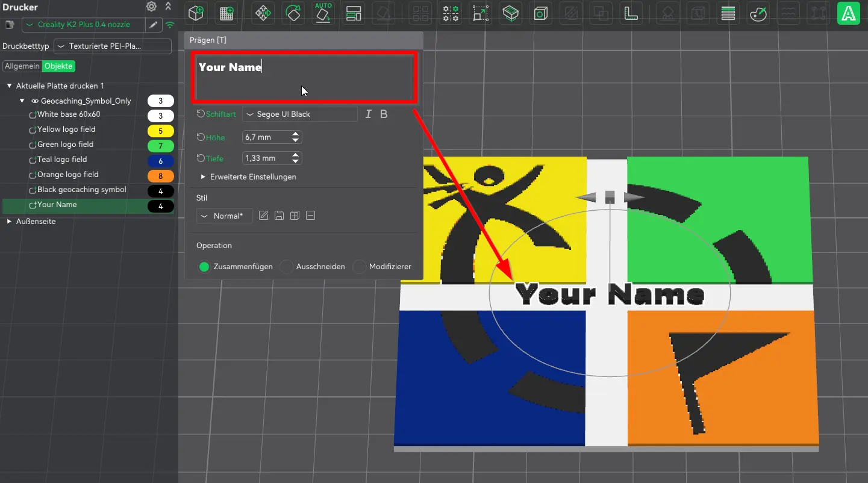Collapse the Aktuelle Platte drucken 1 tree
This screenshot has width=868, height=483.
[10, 86]
